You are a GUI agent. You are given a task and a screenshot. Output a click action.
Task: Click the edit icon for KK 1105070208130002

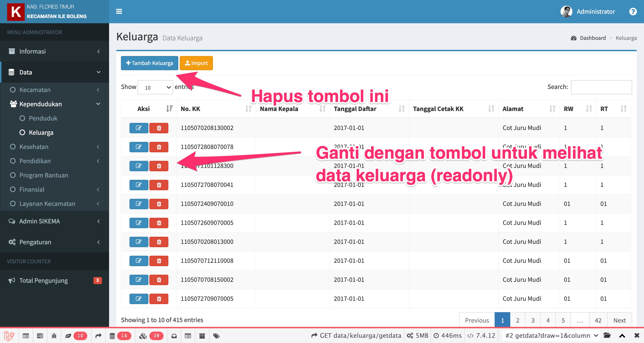pyautogui.click(x=139, y=128)
